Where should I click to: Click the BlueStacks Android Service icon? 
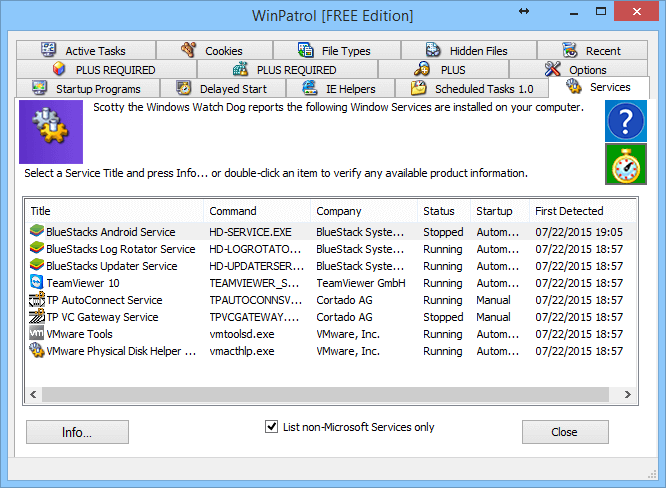37,232
